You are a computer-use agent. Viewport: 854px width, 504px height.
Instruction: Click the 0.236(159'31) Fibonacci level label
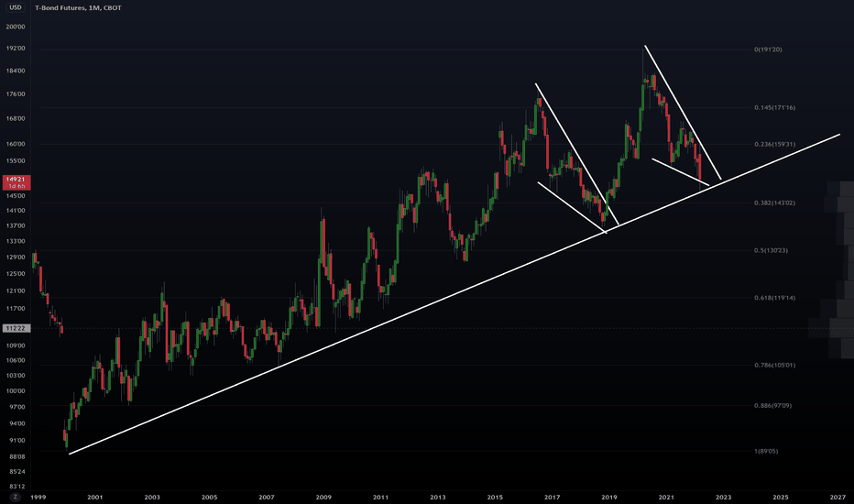click(x=774, y=145)
